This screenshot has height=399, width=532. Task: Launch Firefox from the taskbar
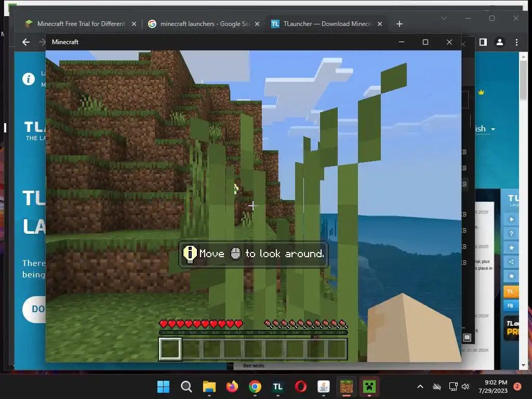coord(232,387)
